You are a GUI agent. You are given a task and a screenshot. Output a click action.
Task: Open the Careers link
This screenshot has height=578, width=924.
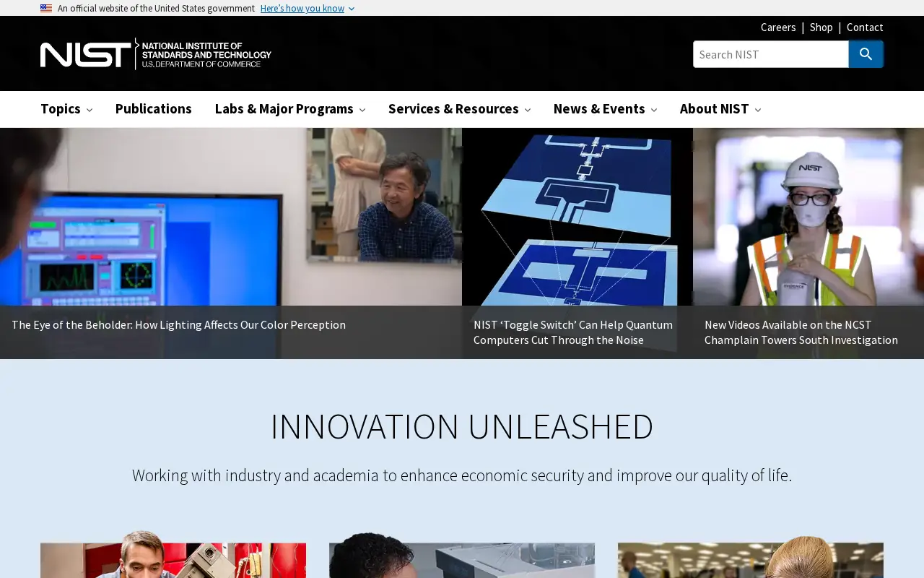pyautogui.click(x=778, y=27)
